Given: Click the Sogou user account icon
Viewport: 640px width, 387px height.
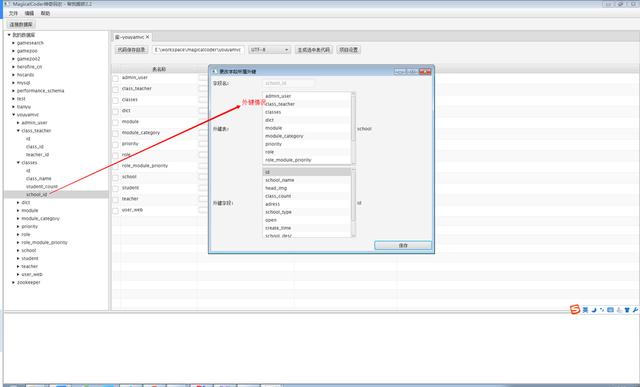Looking at the screenshot, I should pos(619,310).
